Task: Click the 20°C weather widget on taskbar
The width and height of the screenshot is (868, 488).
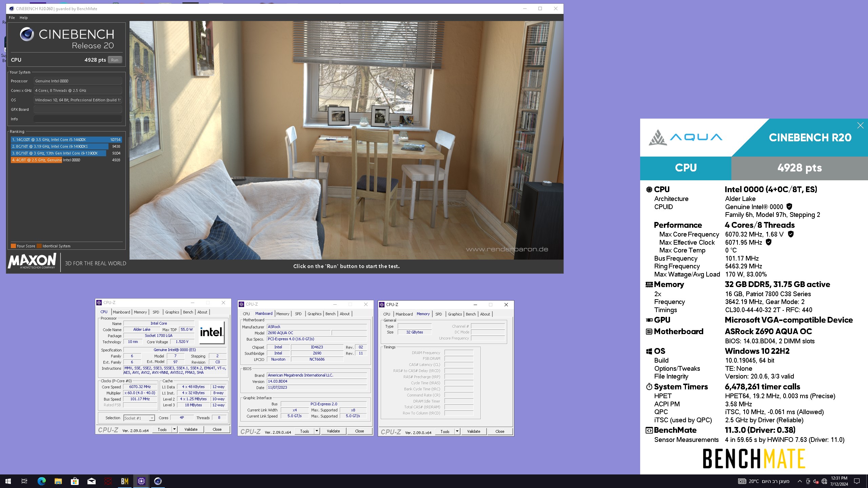Action: tap(764, 481)
